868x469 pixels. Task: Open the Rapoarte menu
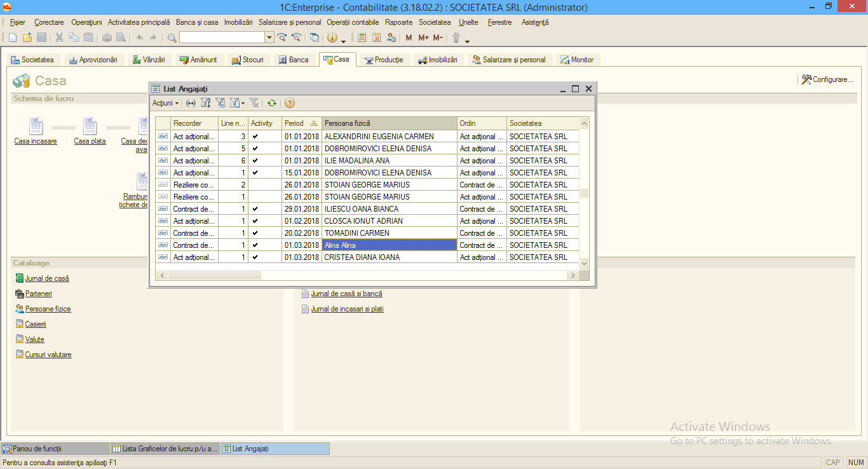pos(398,22)
